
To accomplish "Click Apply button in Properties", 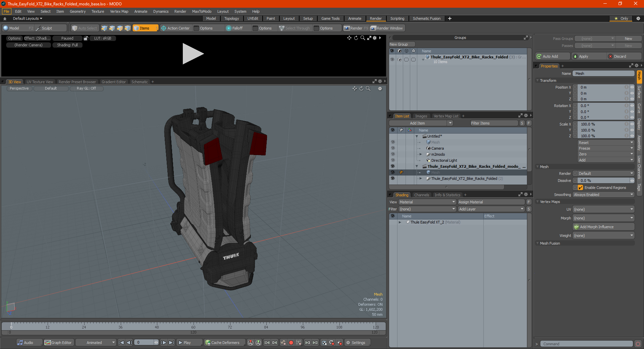I will [x=589, y=56].
